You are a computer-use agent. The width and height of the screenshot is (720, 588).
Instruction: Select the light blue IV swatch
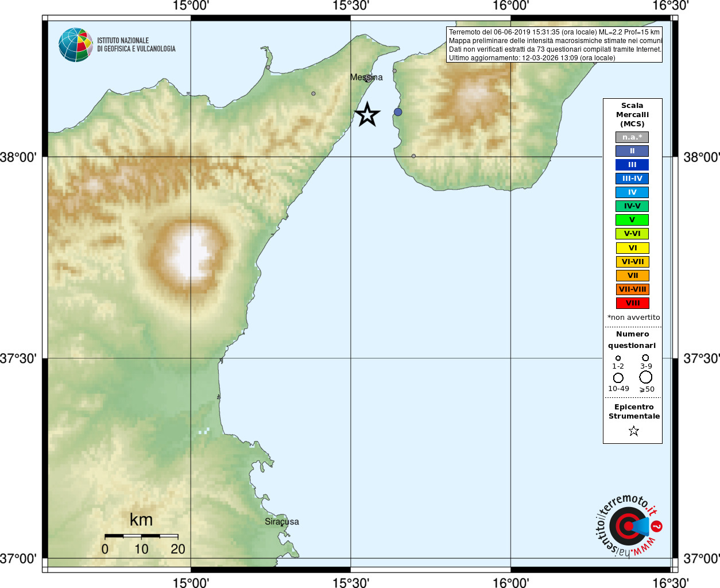(632, 192)
